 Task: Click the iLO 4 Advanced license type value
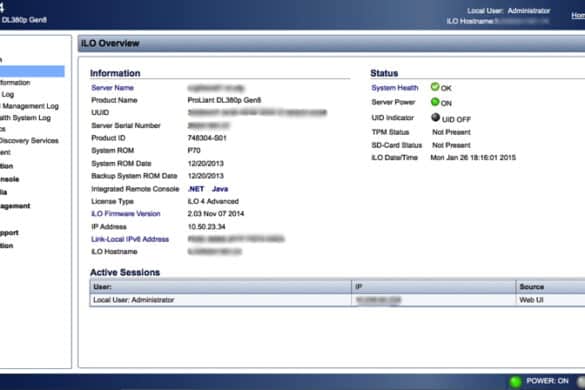pos(213,201)
